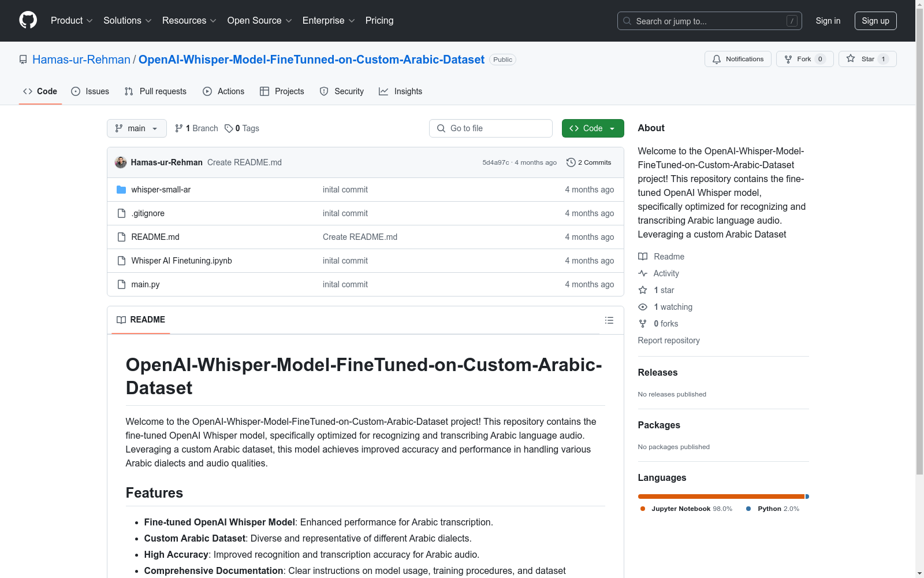Click the Report repository link

tap(669, 340)
